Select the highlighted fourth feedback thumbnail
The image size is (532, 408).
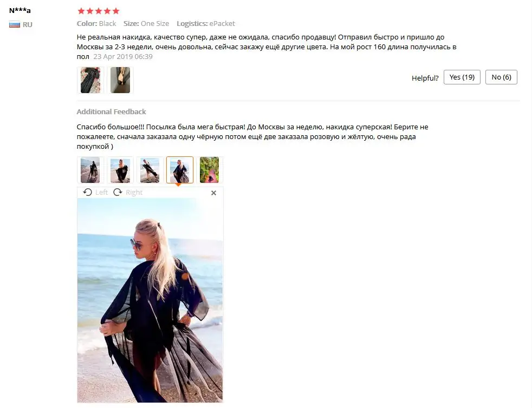click(180, 170)
